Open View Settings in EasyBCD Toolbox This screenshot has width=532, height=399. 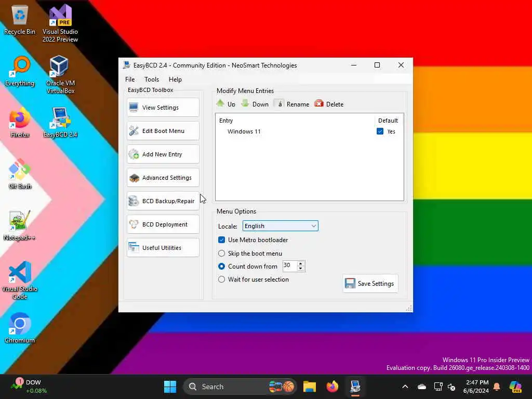[x=163, y=108]
